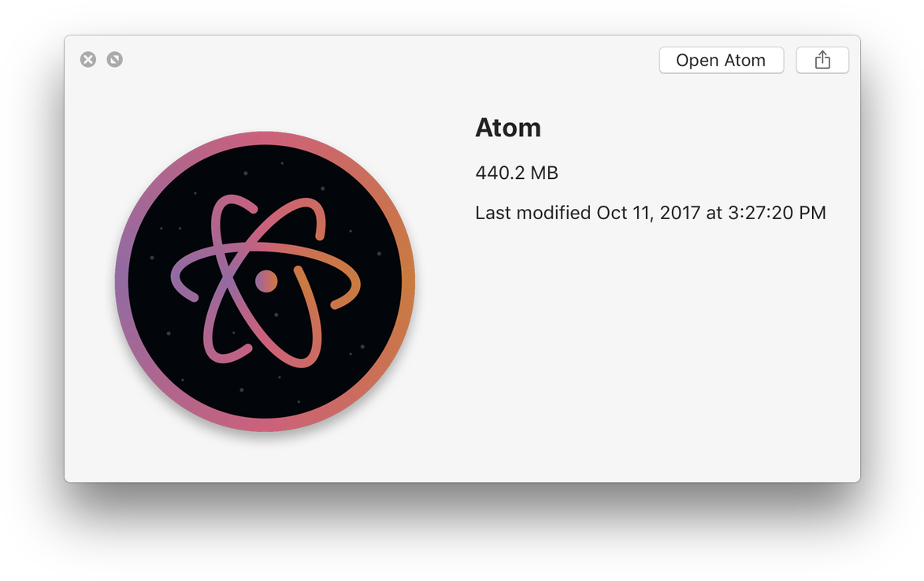The width and height of the screenshot is (924, 581).
Task: Click the upward arrow share glyph
Action: pos(822,60)
